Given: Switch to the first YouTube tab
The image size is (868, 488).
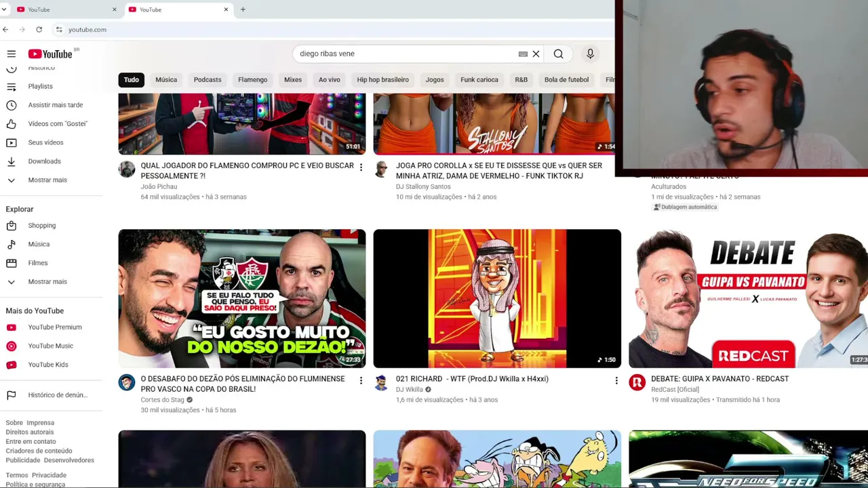Looking at the screenshot, I should (x=66, y=9).
